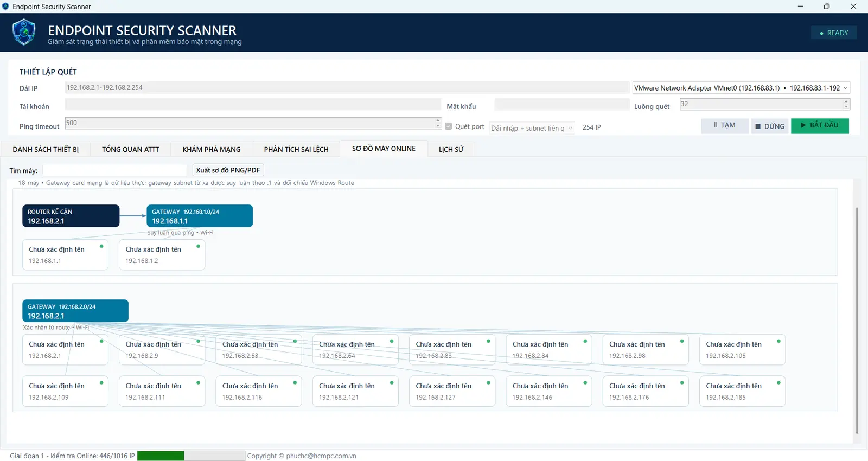The height and width of the screenshot is (461, 868).
Task: Select device card 192.168.2.146
Action: (549, 391)
